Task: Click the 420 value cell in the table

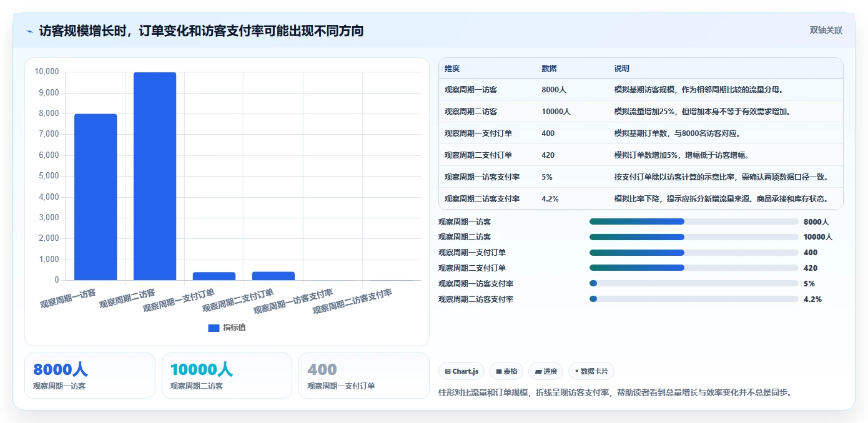Action: (548, 155)
